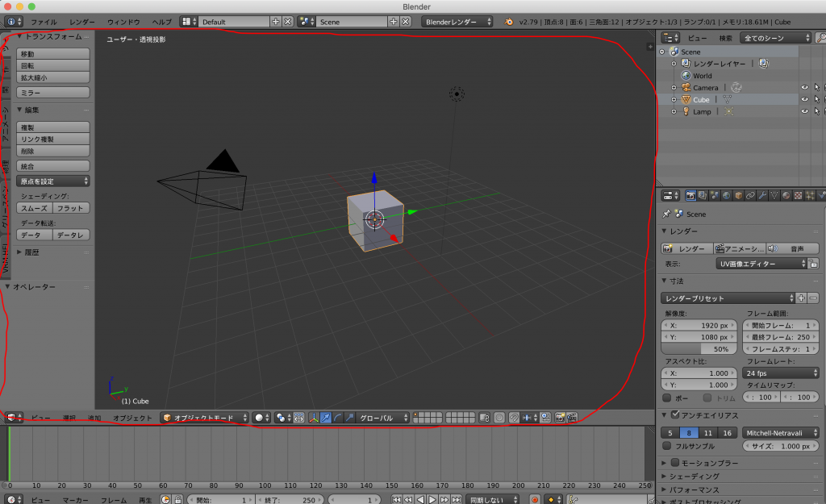Enable the anti-aliasing checkbox
Image resolution: width=826 pixels, height=504 pixels.
tap(675, 414)
